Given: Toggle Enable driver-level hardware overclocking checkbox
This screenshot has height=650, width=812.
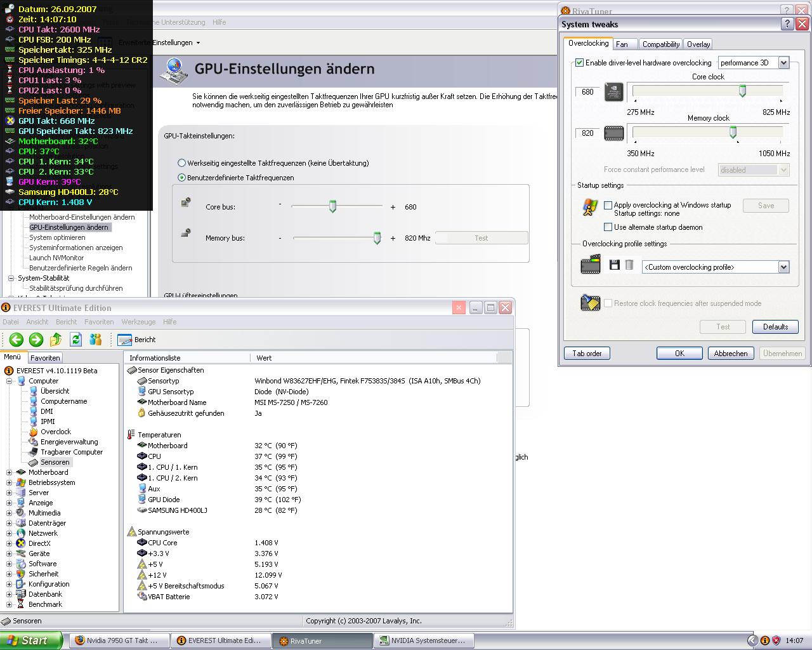Looking at the screenshot, I should [579, 63].
